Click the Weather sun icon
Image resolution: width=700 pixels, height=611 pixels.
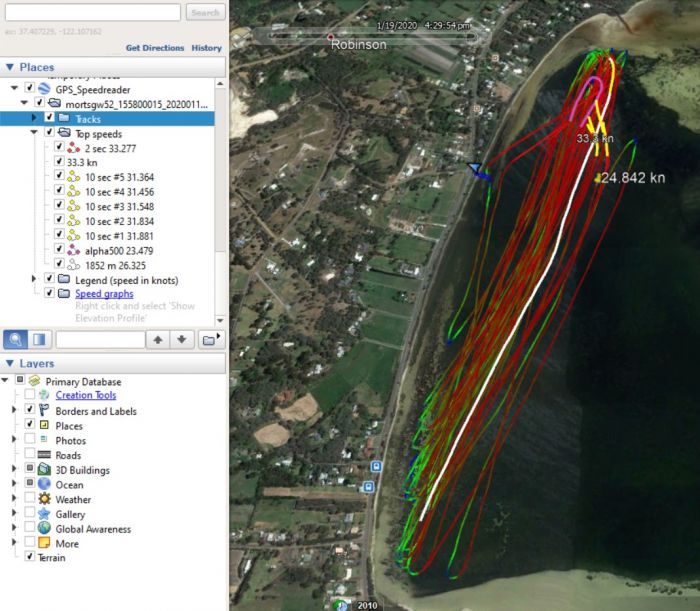pos(44,499)
